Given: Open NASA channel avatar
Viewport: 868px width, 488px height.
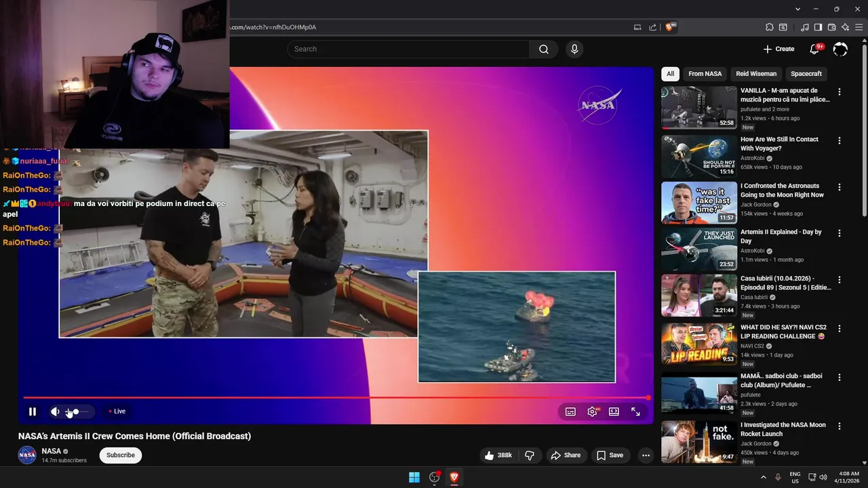Looking at the screenshot, I should pyautogui.click(x=27, y=455).
